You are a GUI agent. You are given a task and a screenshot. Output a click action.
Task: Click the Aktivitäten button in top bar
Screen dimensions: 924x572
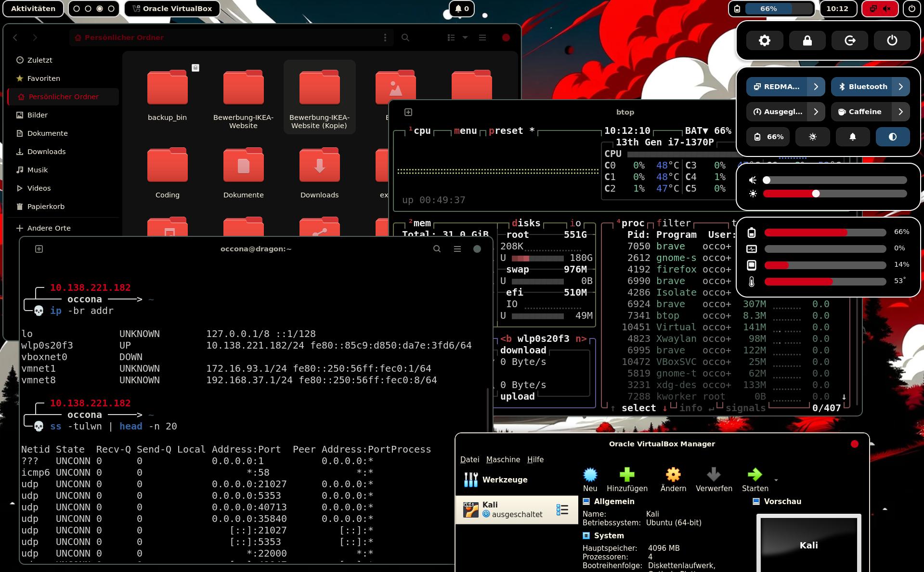coord(33,9)
